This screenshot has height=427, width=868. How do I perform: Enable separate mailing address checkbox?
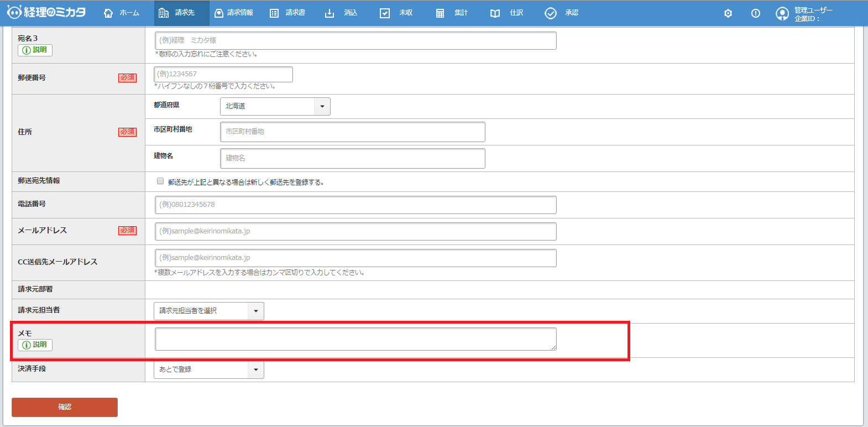pyautogui.click(x=160, y=181)
